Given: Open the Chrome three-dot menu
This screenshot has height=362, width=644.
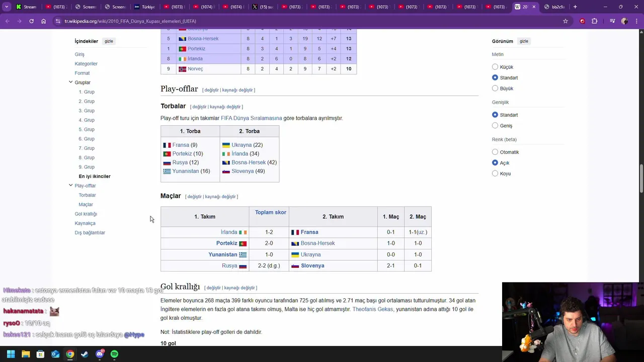Looking at the screenshot, I should (x=637, y=21).
